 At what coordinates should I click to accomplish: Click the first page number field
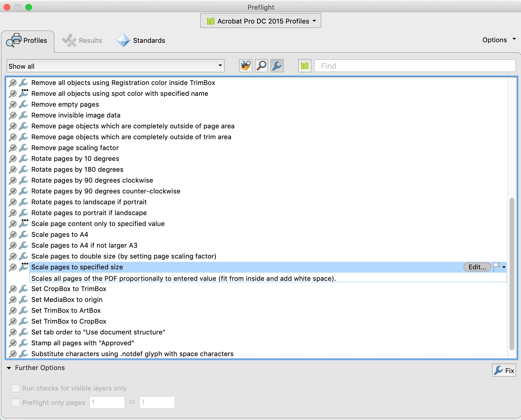click(x=107, y=402)
